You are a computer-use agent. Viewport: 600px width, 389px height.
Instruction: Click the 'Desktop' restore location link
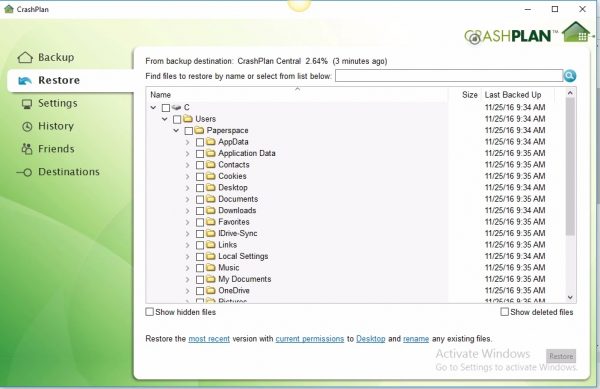tap(370, 339)
